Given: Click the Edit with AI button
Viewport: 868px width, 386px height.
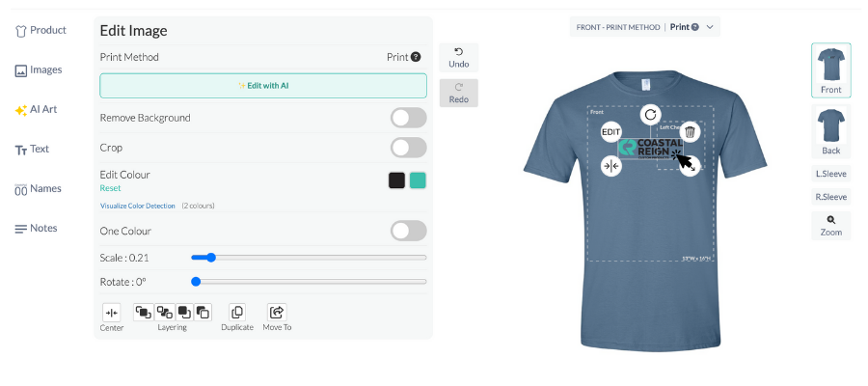Looking at the screenshot, I should tap(263, 86).
